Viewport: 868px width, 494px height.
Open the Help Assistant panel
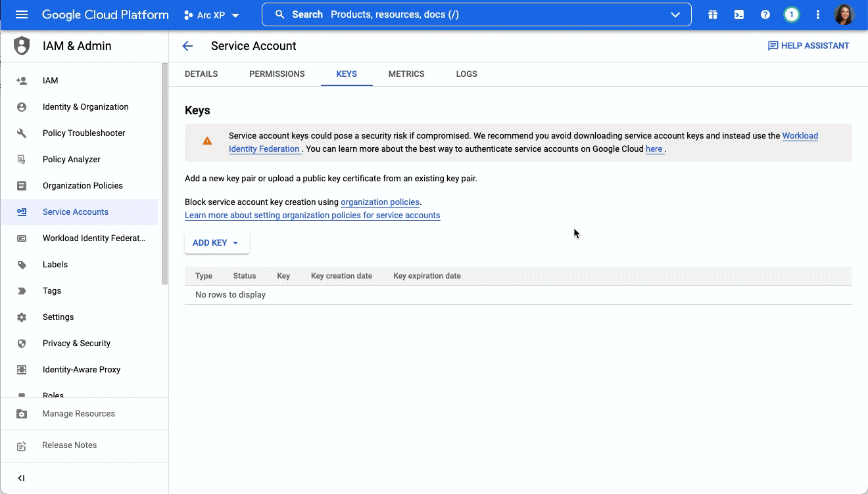coord(808,46)
